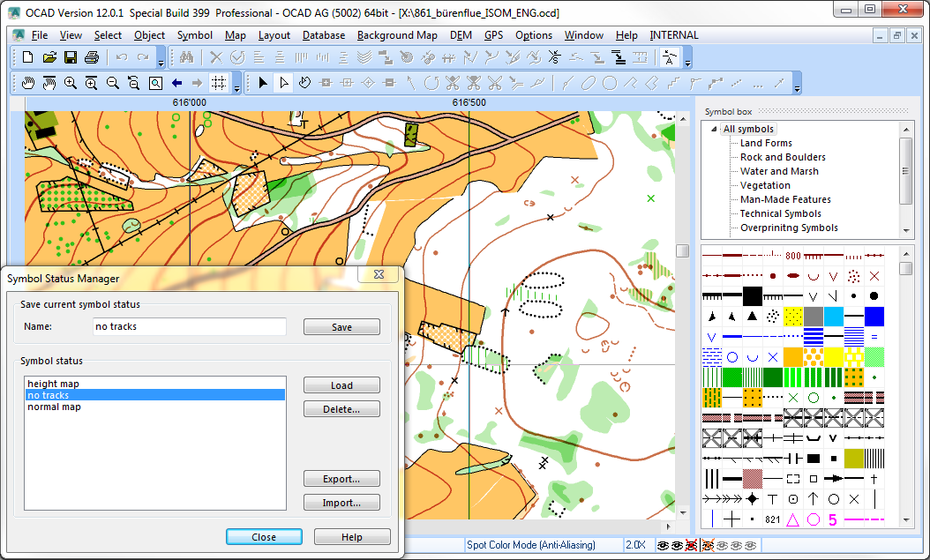930x560 pixels.
Task: Click the Load button
Action: [x=341, y=385]
